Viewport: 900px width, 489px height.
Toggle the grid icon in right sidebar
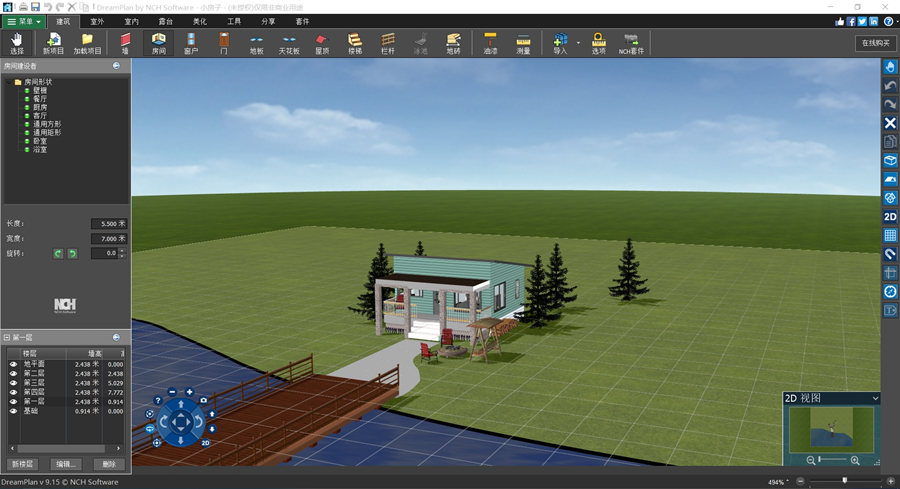[x=890, y=235]
